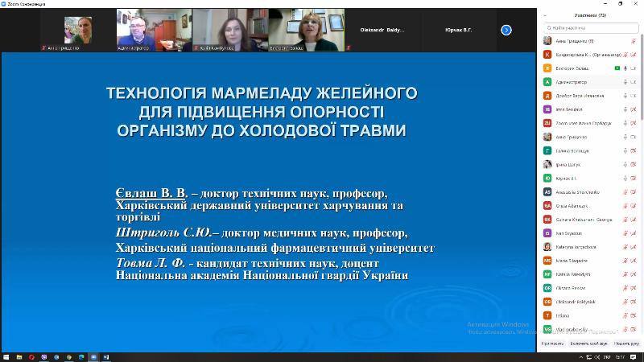
Task: Select the speaking blonde woman's video thumbnail
Action: 307,30
